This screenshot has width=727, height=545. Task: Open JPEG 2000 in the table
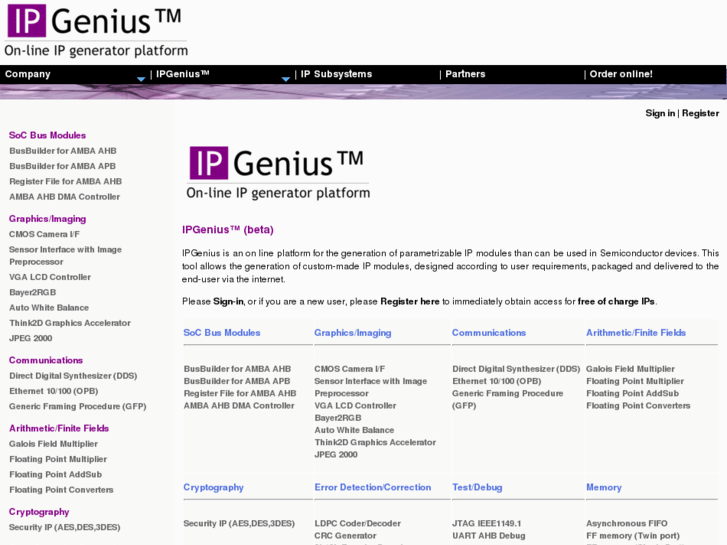pyautogui.click(x=336, y=455)
